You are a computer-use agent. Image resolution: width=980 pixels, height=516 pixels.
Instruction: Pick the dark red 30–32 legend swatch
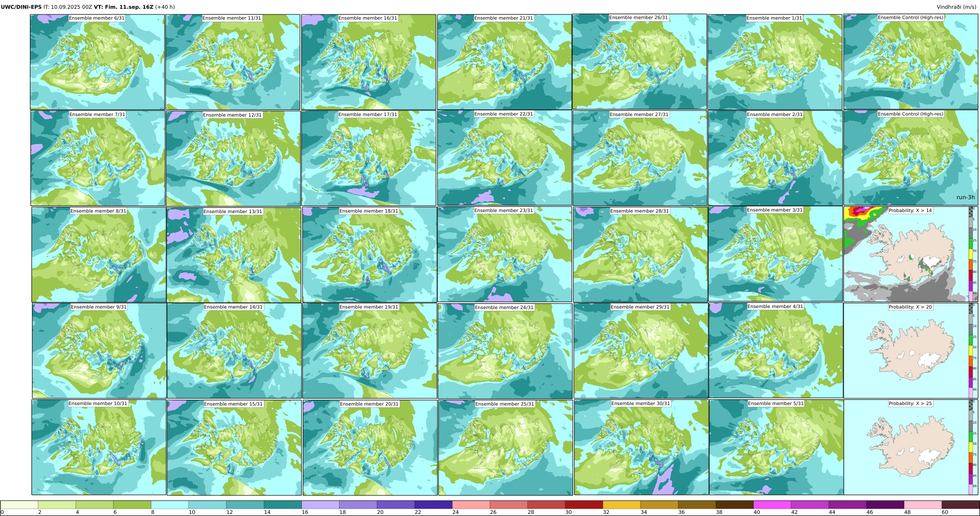pos(584,505)
